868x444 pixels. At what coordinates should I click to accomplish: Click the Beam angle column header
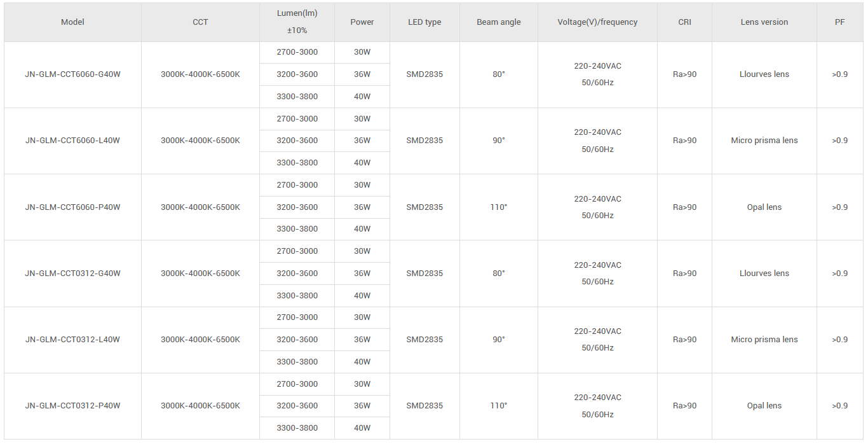coord(499,22)
